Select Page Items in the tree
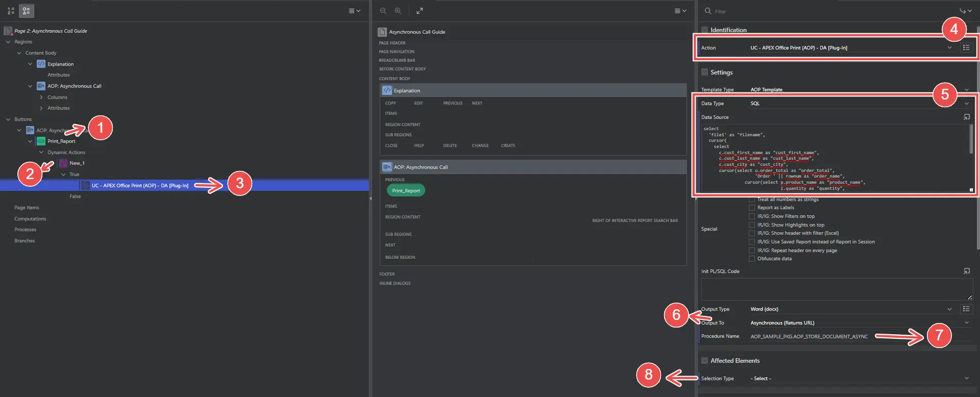Viewport: 980px width, 397px height. coord(27,208)
